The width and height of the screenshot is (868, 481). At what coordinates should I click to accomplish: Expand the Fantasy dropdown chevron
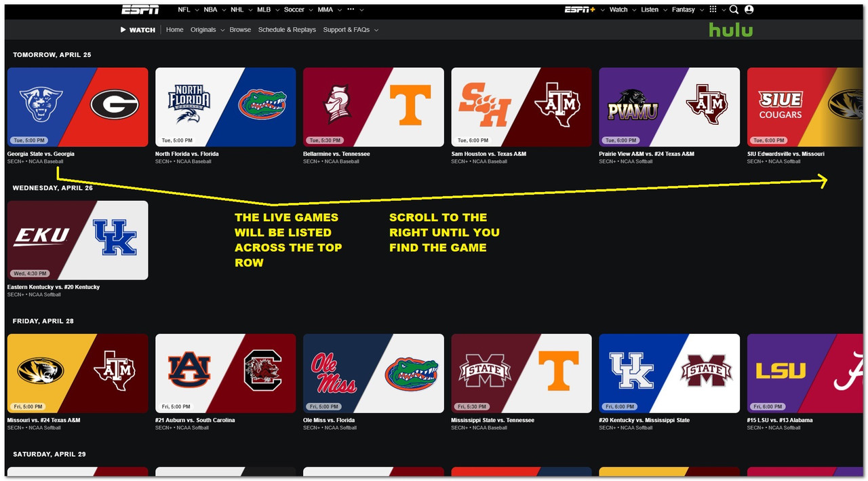[701, 10]
